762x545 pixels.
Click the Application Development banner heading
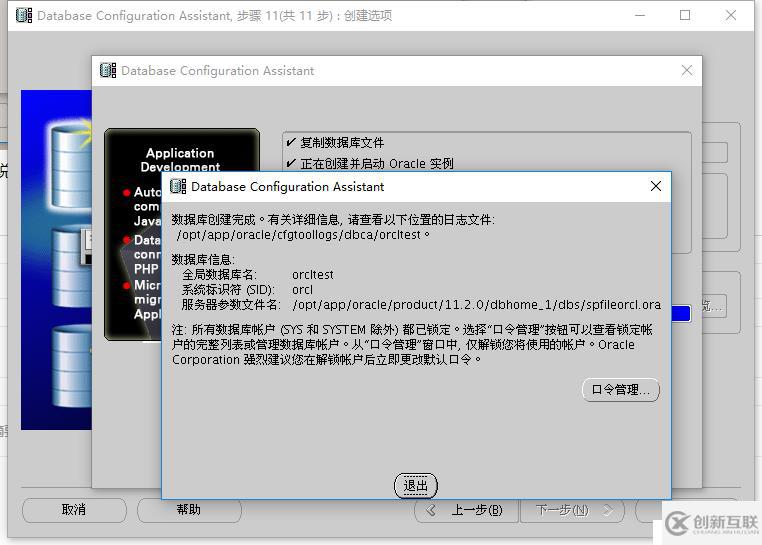[x=180, y=159]
